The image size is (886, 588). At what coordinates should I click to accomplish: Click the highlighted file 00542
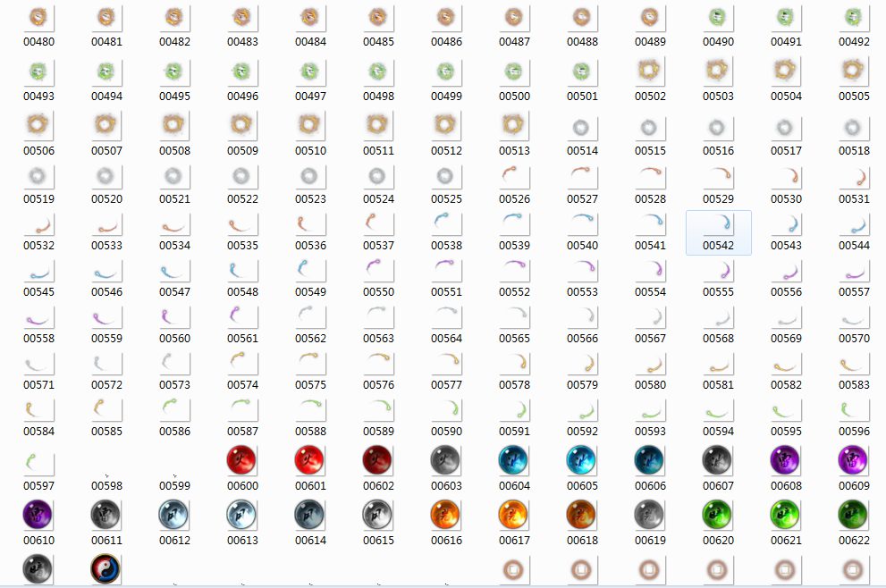[718, 232]
